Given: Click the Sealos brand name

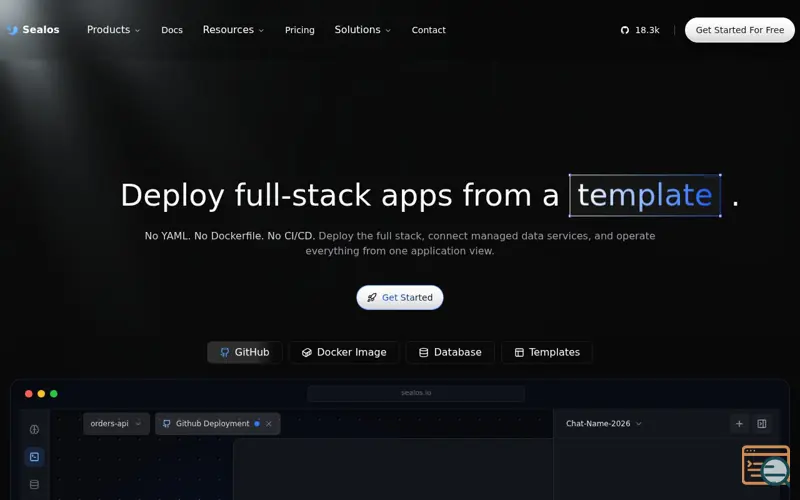Looking at the screenshot, I should pyautogui.click(x=41, y=30).
